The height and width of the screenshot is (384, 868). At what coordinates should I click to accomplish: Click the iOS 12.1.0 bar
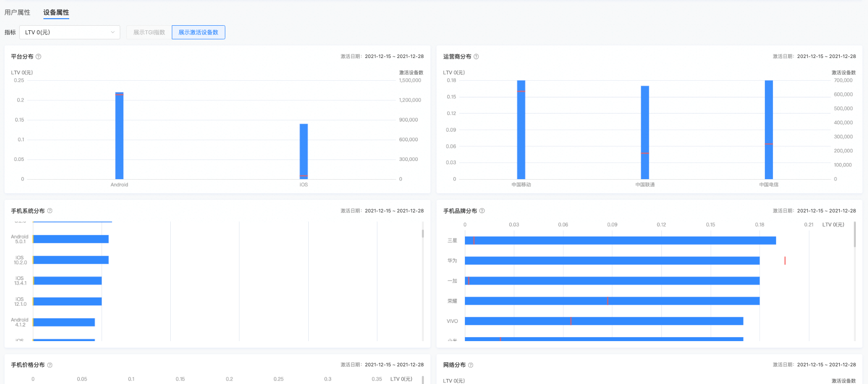(67, 301)
